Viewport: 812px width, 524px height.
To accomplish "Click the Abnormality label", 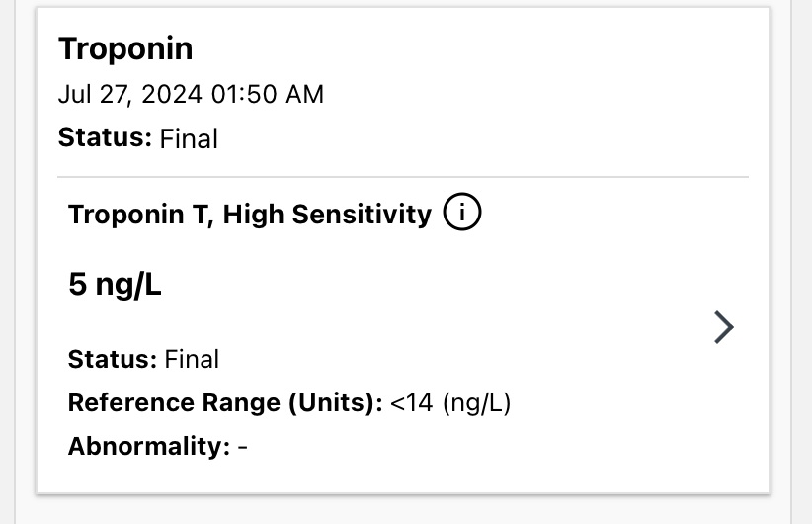I will (148, 446).
